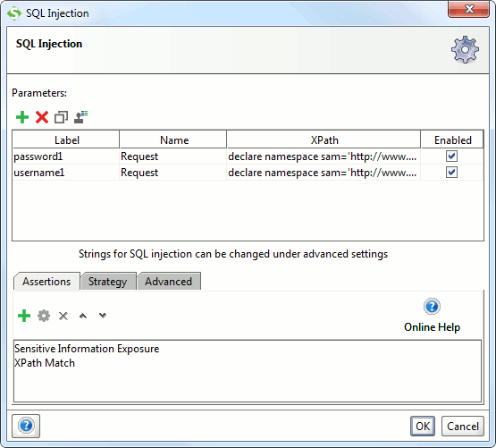
Task: Click the Online Help label
Action: click(x=432, y=327)
